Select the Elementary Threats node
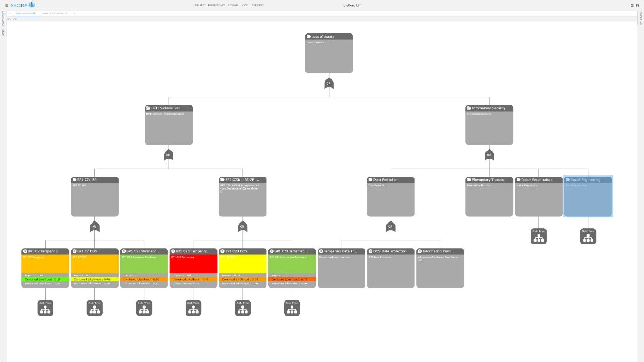The width and height of the screenshot is (644, 362). pos(489,196)
